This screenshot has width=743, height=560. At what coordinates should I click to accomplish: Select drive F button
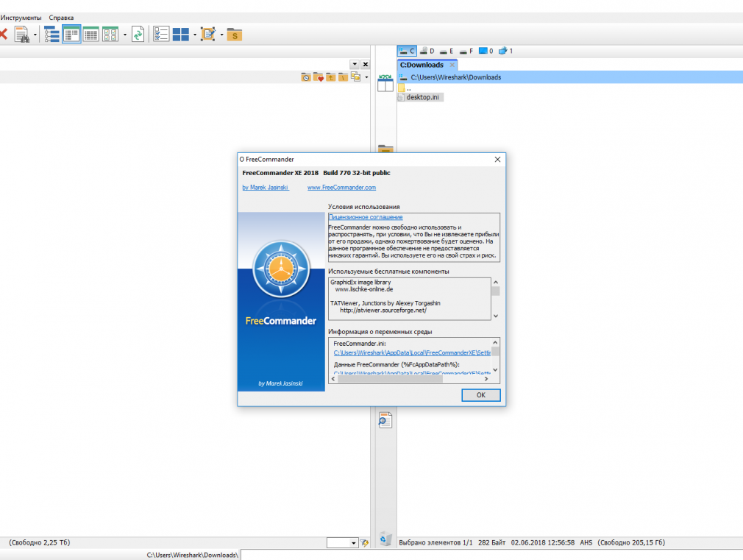click(x=466, y=52)
